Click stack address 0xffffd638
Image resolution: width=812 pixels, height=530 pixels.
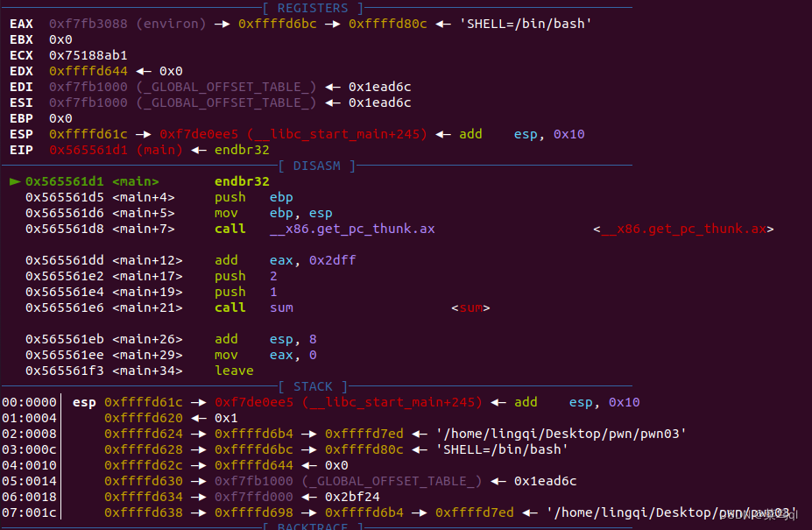(144, 512)
